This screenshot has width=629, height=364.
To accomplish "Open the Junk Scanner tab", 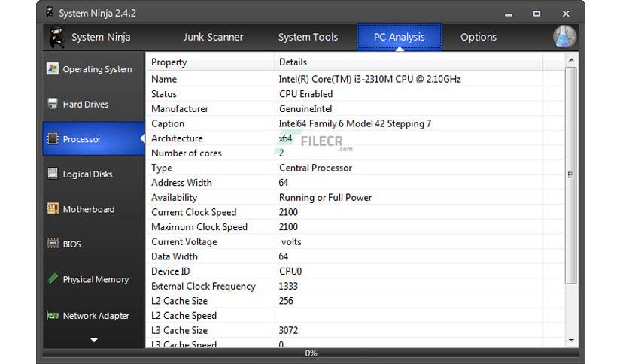I will tap(213, 37).
